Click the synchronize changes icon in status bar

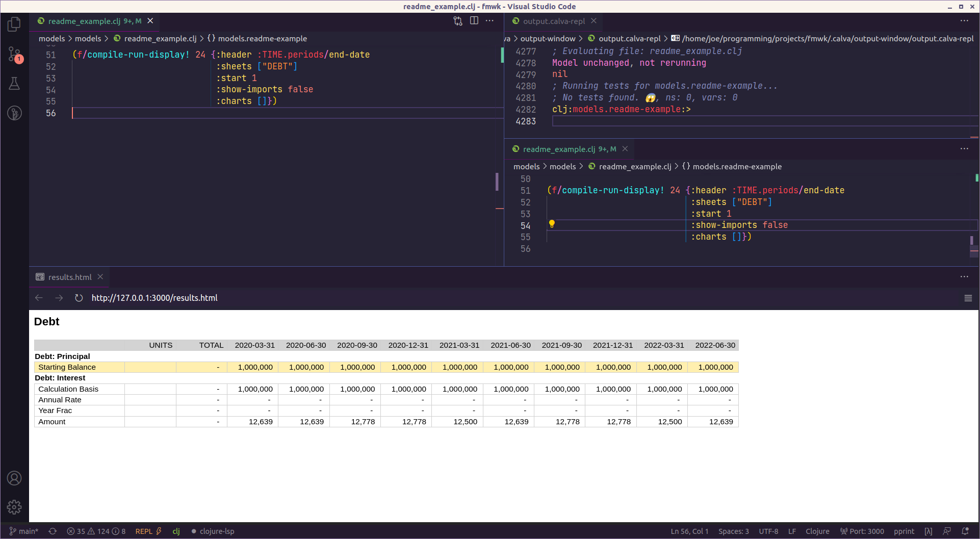pos(53,531)
